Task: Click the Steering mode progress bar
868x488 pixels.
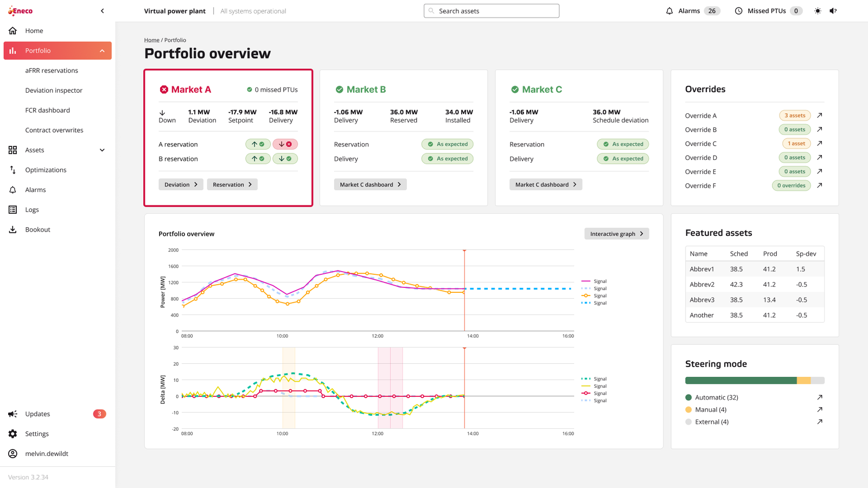Action: pos(754,381)
